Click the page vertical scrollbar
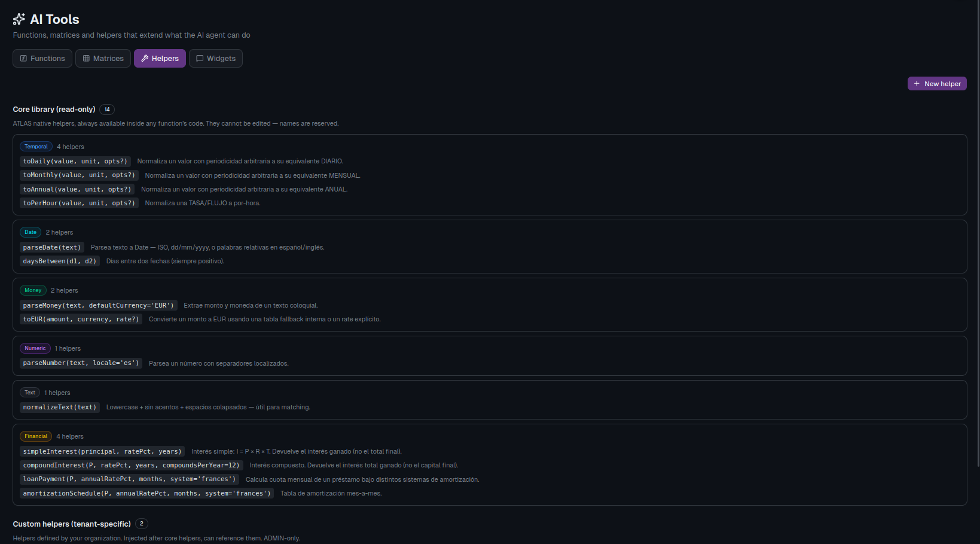980x544 pixels. (x=978, y=233)
